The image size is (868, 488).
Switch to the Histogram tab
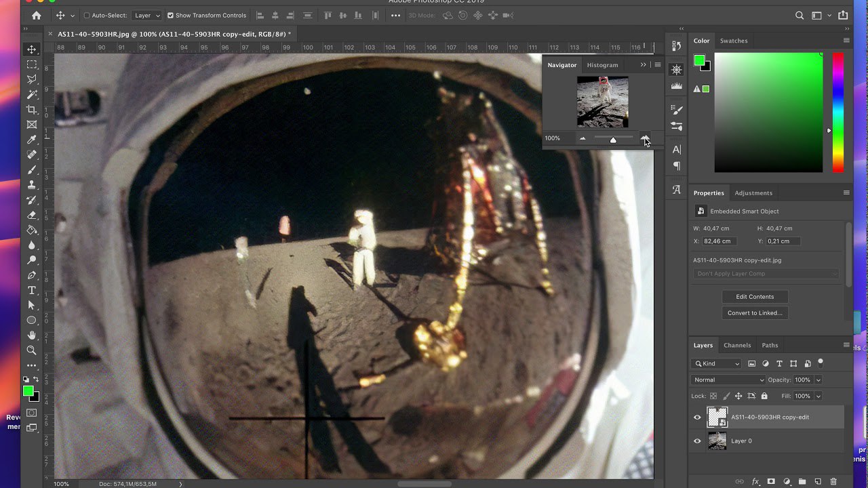(x=602, y=65)
